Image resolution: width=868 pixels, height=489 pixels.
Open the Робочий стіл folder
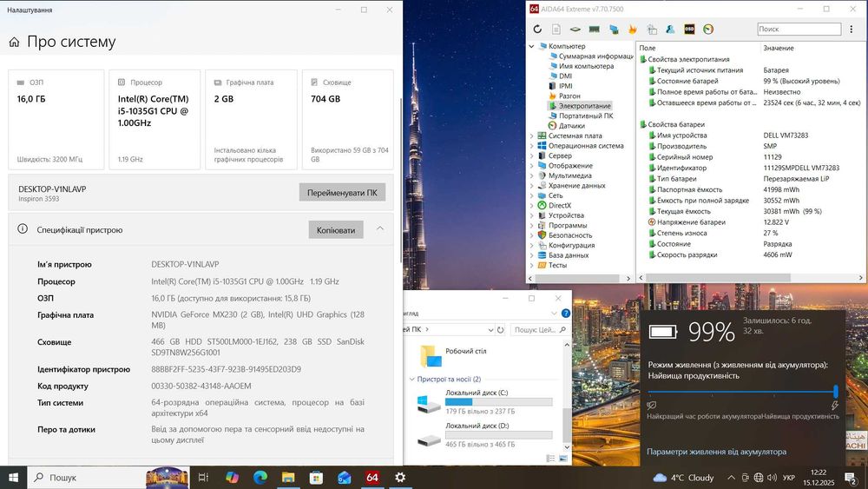[x=454, y=356]
